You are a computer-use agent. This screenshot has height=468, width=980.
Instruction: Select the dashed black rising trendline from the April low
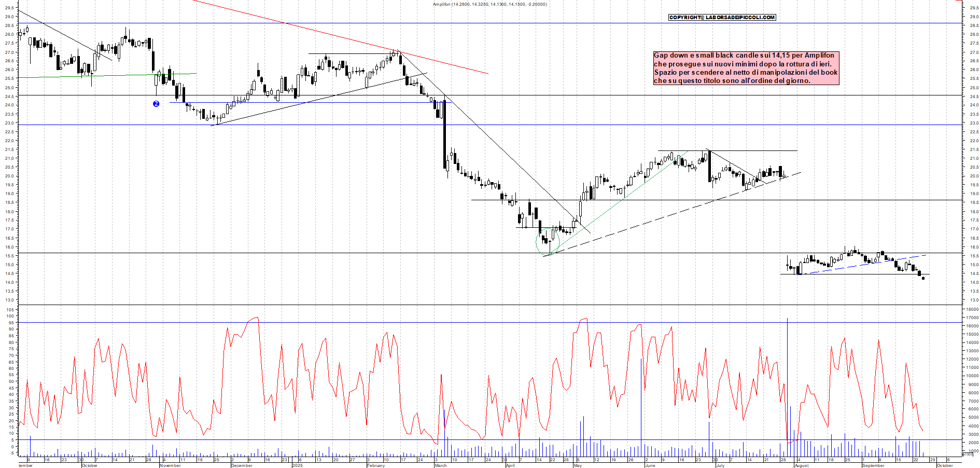[x=673, y=214]
